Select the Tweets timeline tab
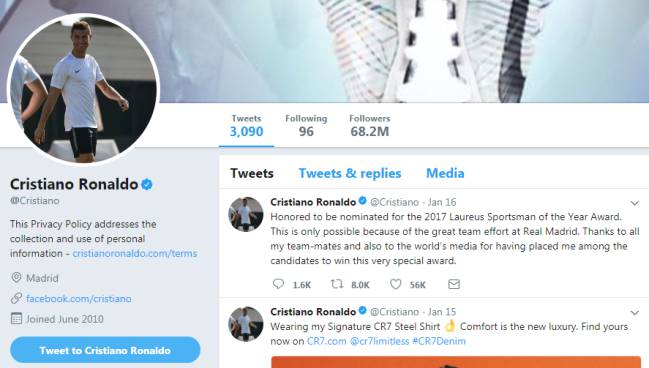Screen dimensions: 649x368 [x=252, y=173]
